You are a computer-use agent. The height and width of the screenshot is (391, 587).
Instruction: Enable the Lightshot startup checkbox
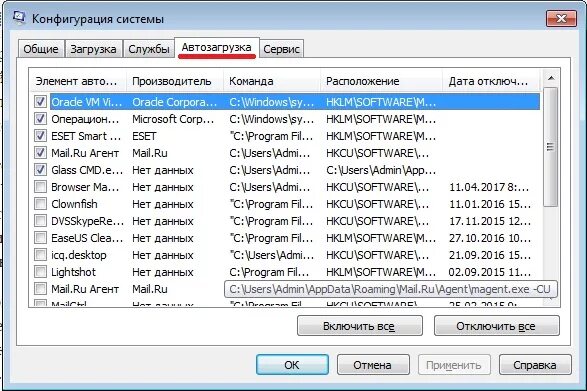pos(40,272)
